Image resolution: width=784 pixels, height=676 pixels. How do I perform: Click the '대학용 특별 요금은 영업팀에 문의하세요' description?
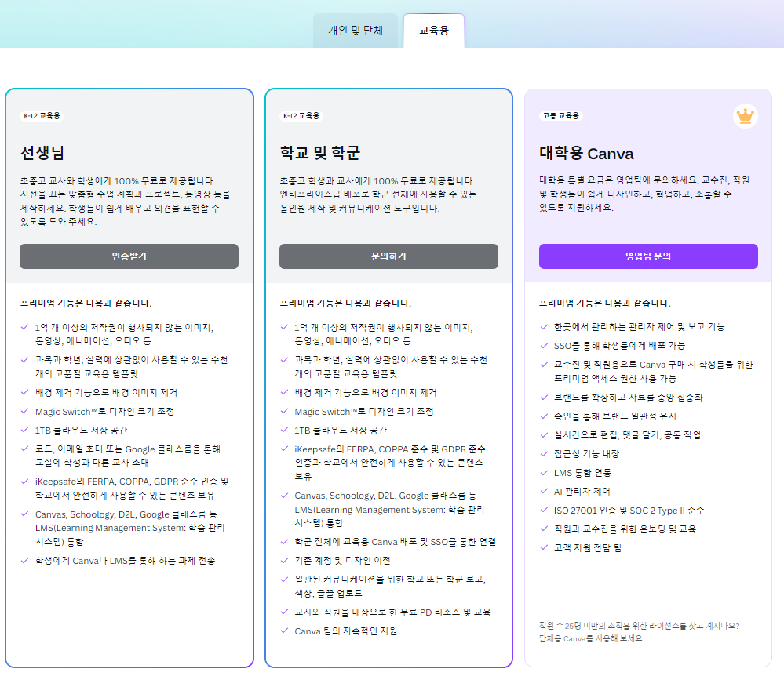pos(644,194)
